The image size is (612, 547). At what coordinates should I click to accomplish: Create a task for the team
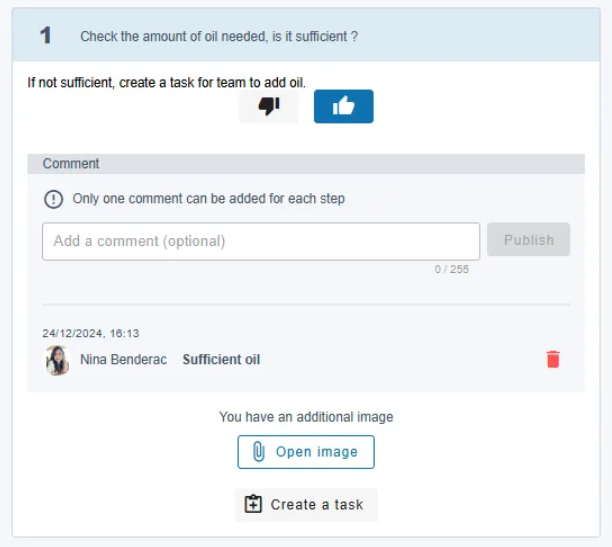coord(306,504)
